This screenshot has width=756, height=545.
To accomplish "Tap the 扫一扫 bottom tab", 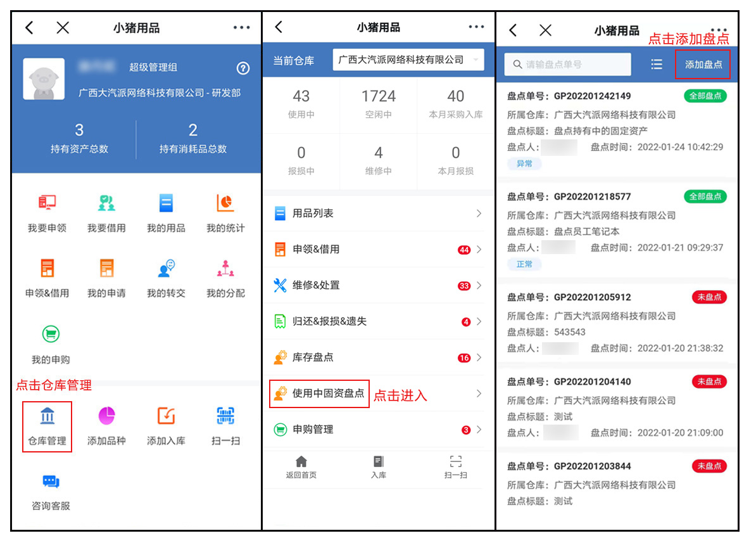I will pyautogui.click(x=456, y=467).
